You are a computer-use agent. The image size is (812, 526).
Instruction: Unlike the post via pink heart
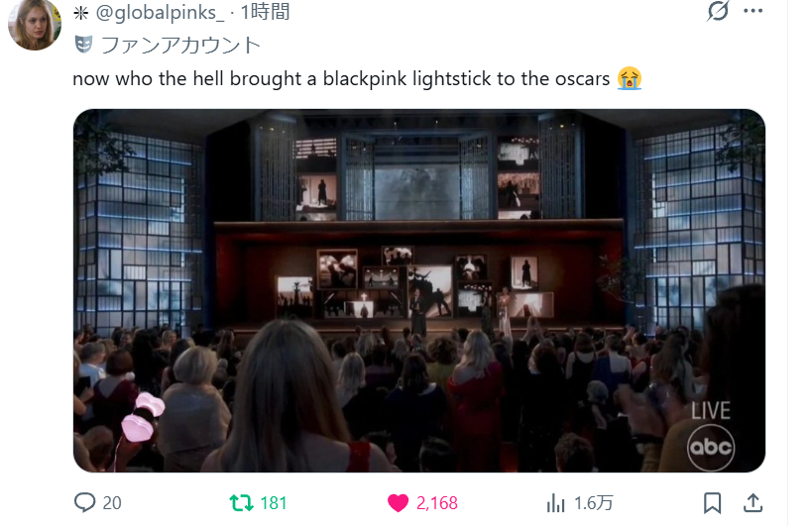(398, 503)
